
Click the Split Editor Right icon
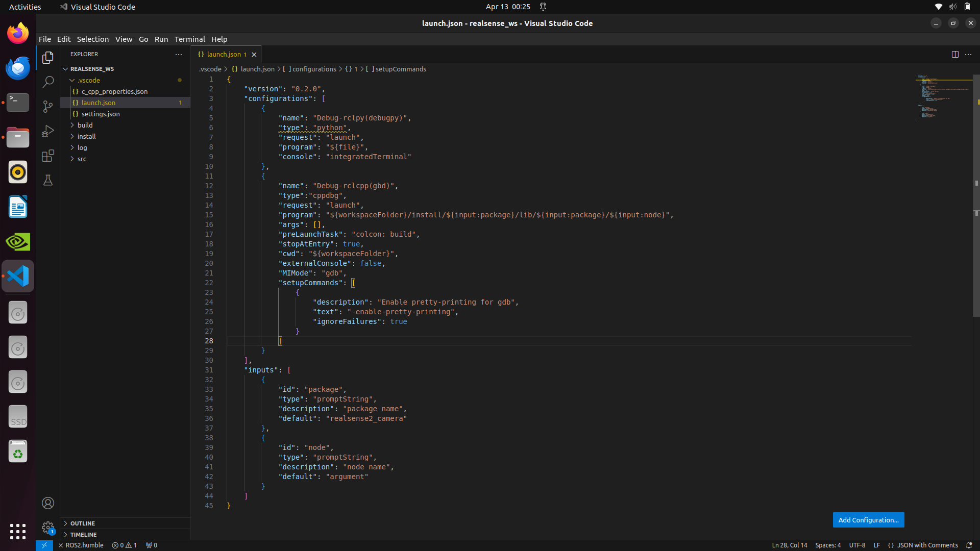955,55
